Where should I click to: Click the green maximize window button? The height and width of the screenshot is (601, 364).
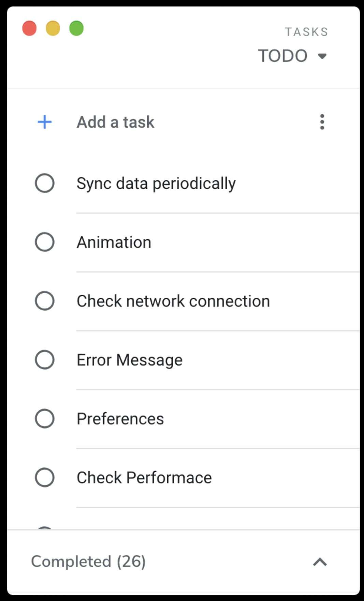pos(76,28)
